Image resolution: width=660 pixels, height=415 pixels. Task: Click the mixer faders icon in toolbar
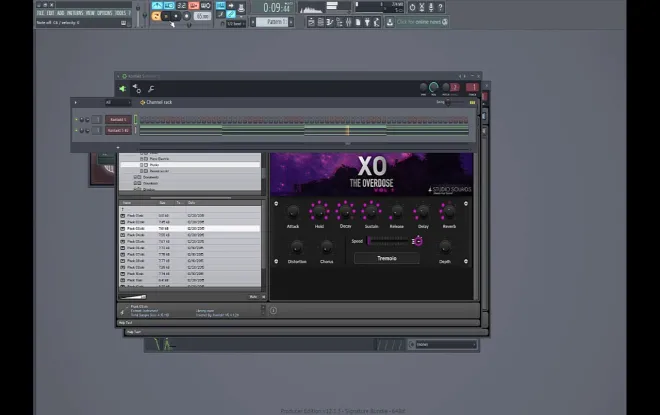pyautogui.click(x=349, y=22)
